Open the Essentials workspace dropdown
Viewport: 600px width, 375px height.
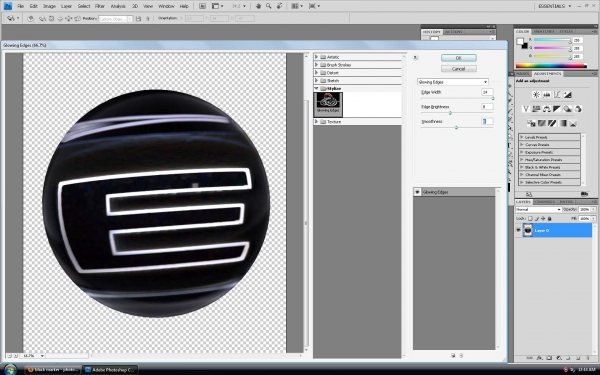[555, 6]
